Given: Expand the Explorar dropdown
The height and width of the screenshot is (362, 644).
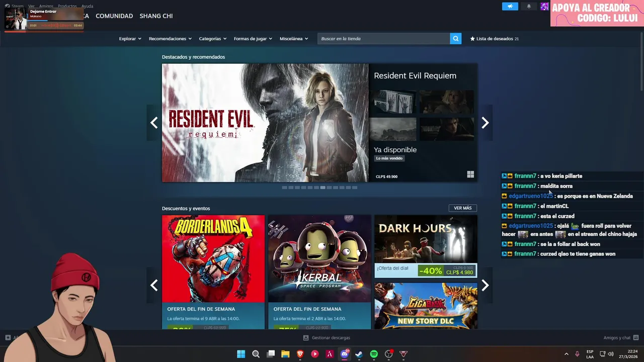Looking at the screenshot, I should [130, 39].
